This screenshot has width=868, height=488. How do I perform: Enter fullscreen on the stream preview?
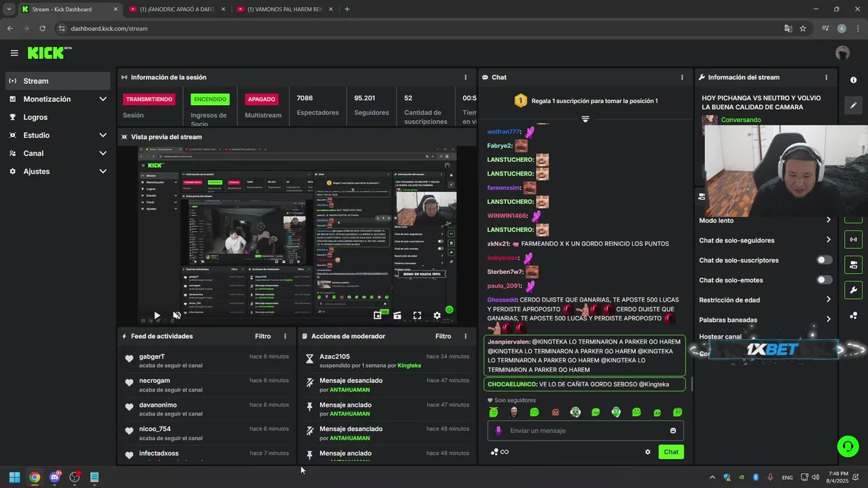[x=417, y=315]
